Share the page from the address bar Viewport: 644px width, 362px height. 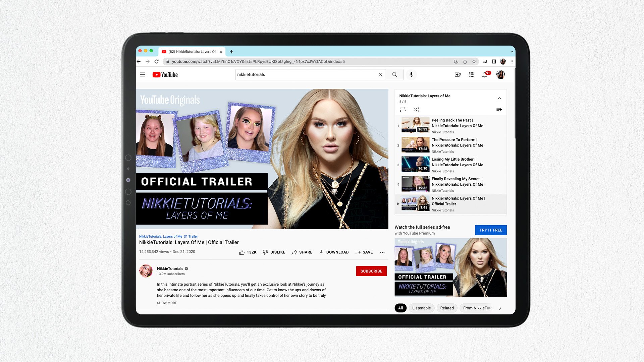tap(465, 61)
